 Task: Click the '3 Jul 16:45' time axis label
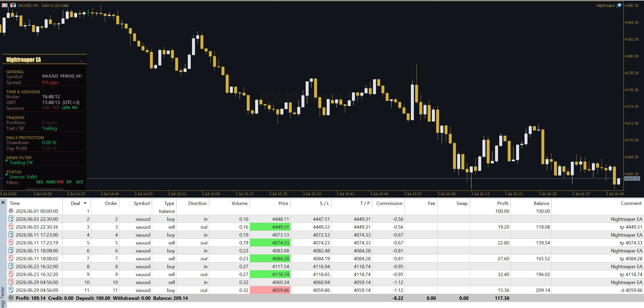click(x=615, y=194)
